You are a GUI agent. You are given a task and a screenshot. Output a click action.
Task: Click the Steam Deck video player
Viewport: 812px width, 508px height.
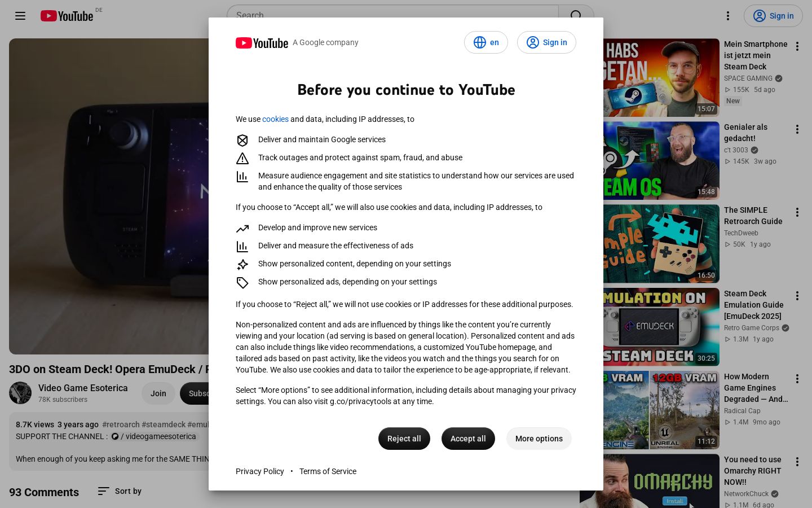(x=109, y=196)
